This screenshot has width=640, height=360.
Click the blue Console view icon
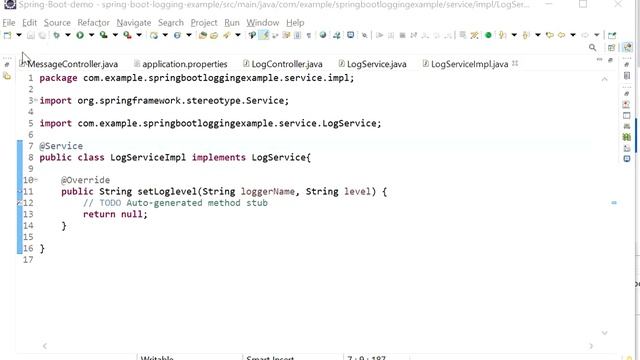click(x=627, y=159)
